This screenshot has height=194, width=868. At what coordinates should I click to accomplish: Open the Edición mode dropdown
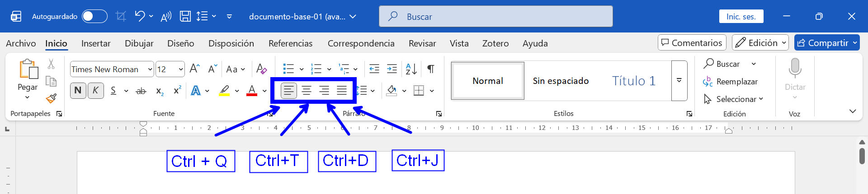click(760, 42)
